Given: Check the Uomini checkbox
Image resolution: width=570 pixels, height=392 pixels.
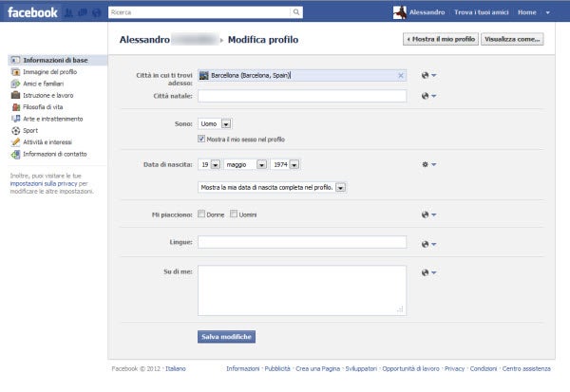Looking at the screenshot, I should tap(234, 215).
